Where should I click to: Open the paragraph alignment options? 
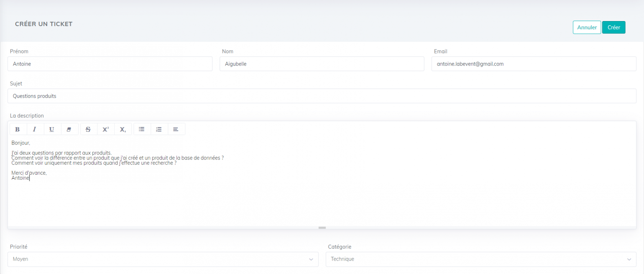(176, 130)
